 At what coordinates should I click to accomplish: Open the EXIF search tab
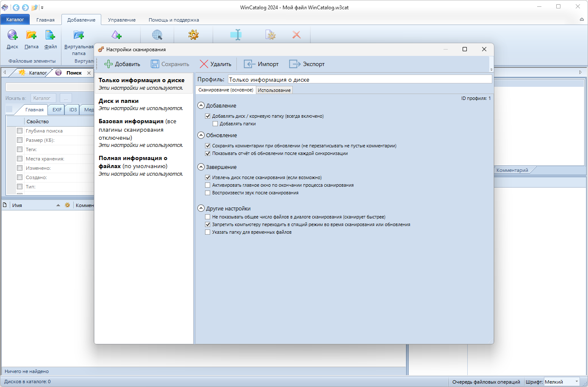[x=57, y=110]
